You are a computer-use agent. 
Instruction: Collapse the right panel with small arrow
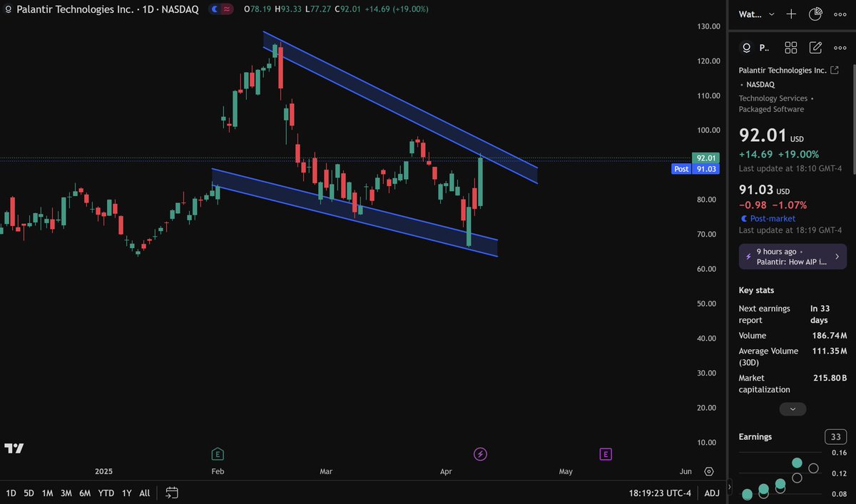click(x=729, y=487)
